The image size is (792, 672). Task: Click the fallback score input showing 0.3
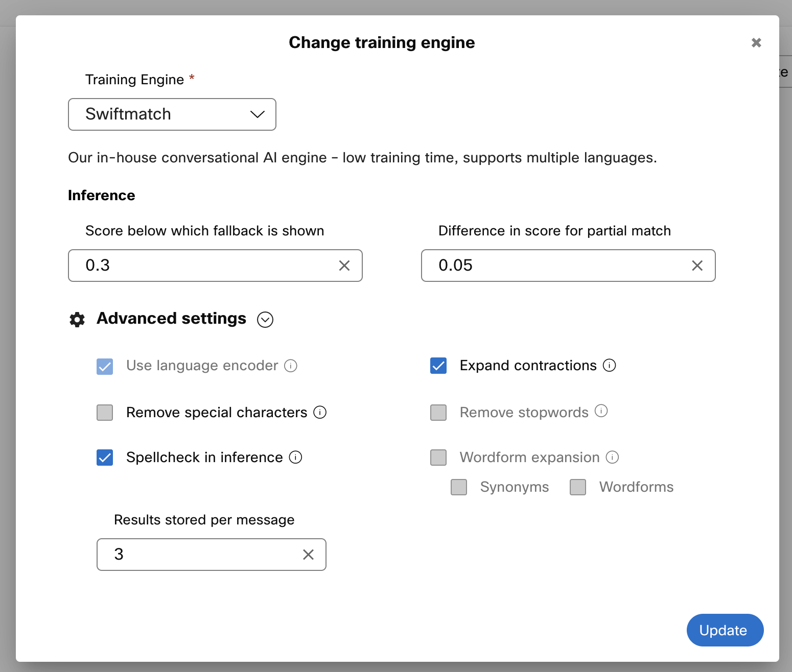pyautogui.click(x=215, y=266)
